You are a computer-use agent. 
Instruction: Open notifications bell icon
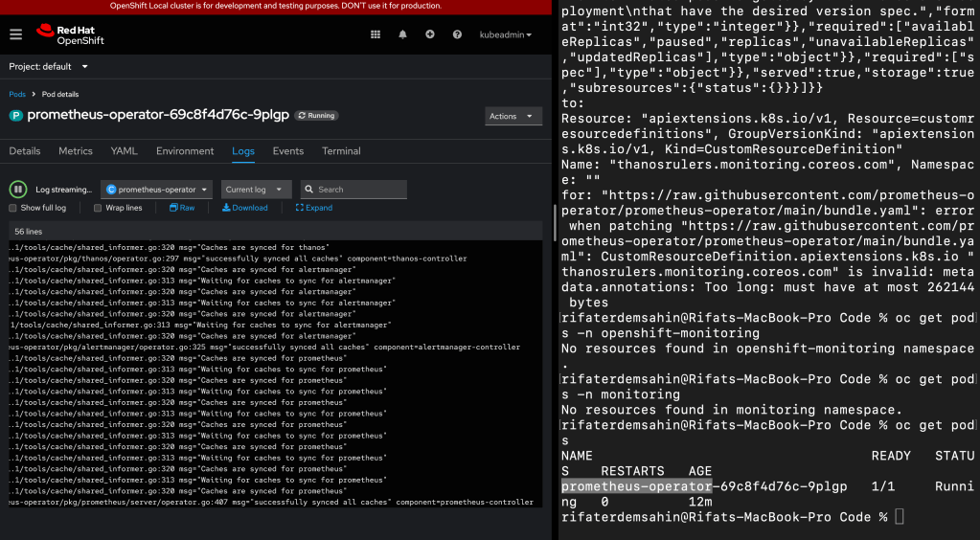point(402,34)
